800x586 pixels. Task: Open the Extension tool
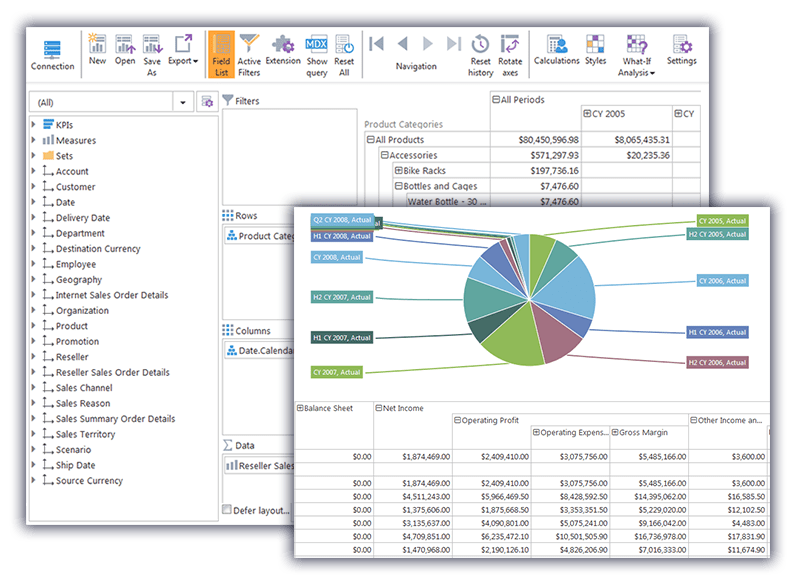pos(283,49)
